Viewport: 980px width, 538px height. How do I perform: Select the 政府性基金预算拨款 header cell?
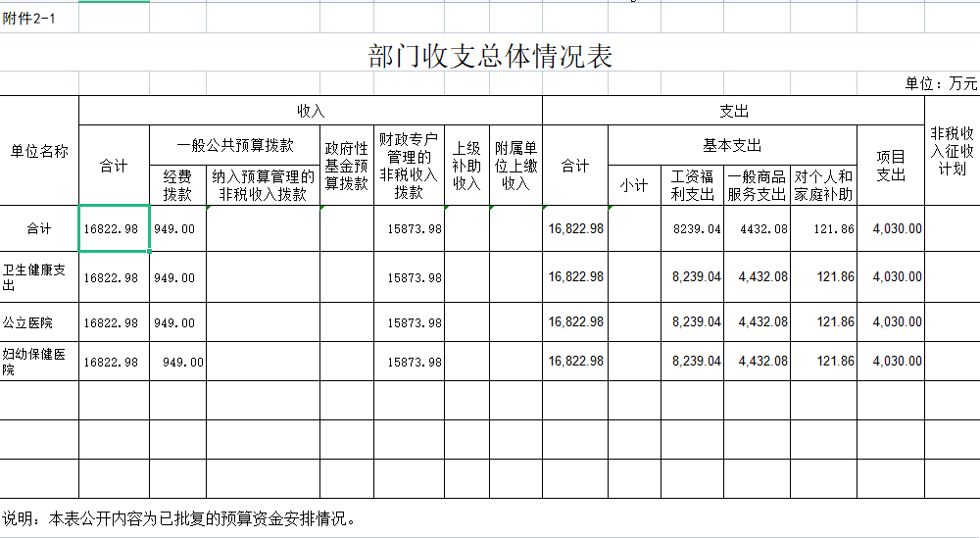[x=346, y=166]
